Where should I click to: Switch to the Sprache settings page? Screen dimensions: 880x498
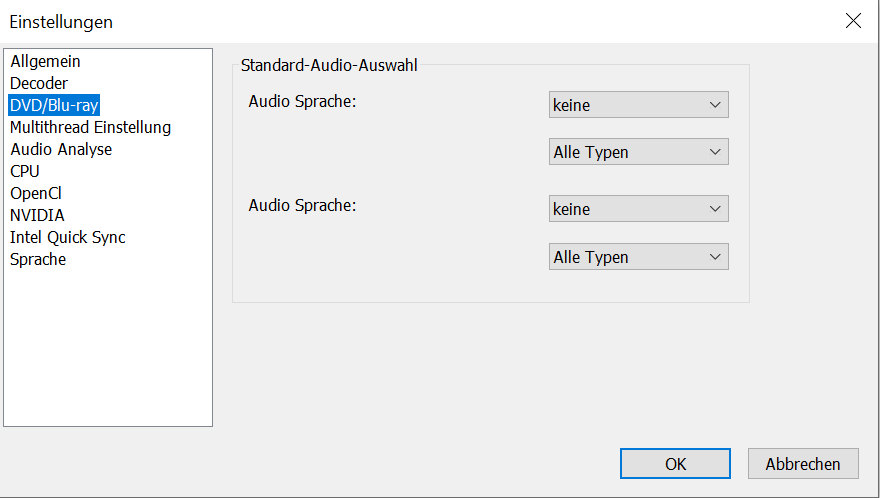click(38, 259)
